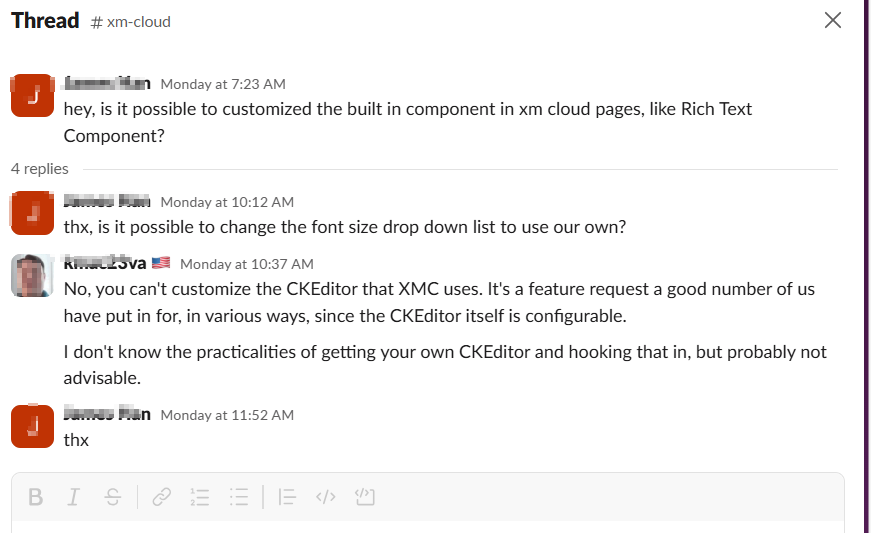This screenshot has width=871, height=533.
Task: Toggle bold formatting in the reply box
Action: [36, 497]
